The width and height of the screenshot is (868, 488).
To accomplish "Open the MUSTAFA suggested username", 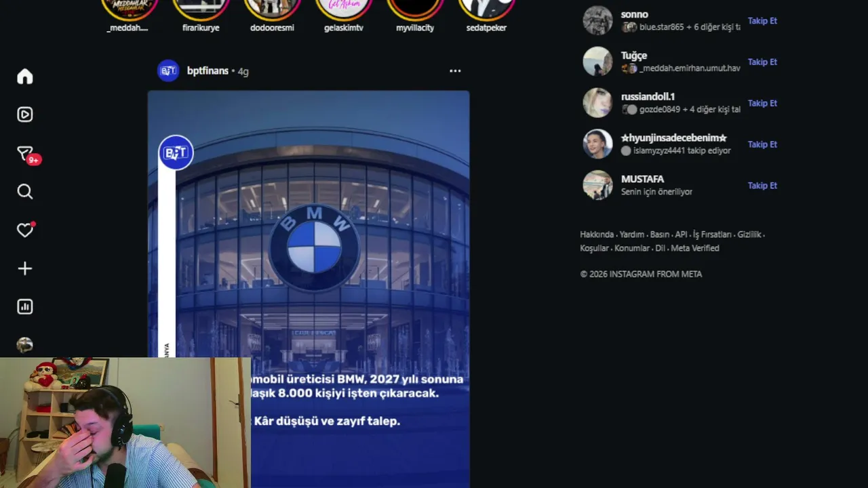I will coord(642,179).
